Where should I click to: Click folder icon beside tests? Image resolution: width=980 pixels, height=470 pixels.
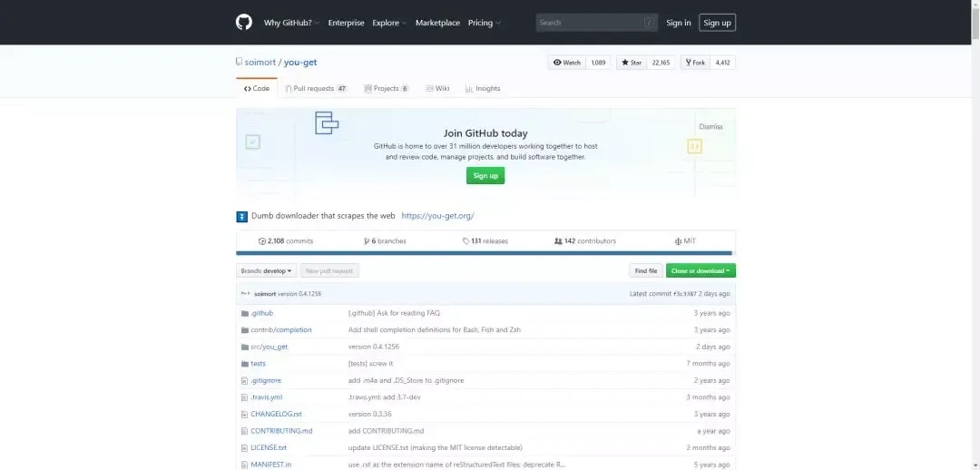pos(245,364)
